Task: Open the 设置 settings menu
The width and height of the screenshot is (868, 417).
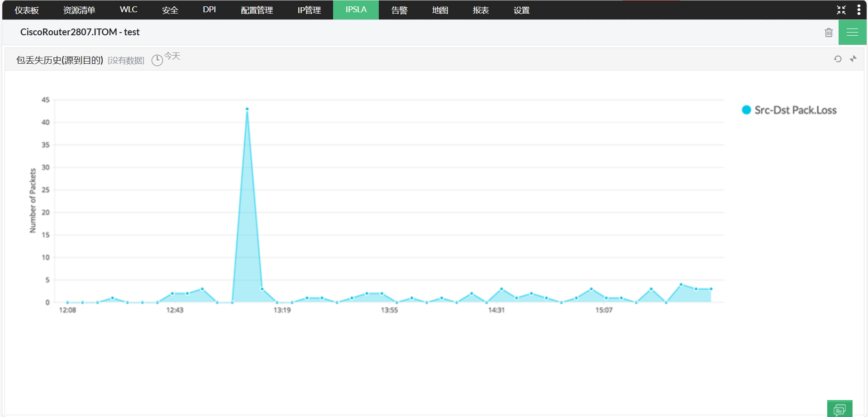Action: 521,10
